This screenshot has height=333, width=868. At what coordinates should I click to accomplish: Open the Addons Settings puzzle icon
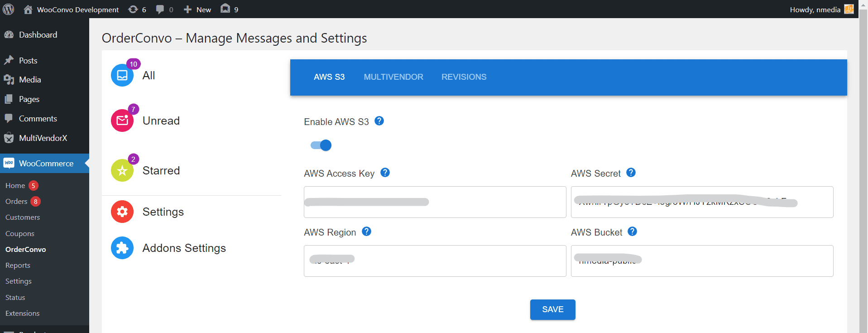[x=122, y=248]
